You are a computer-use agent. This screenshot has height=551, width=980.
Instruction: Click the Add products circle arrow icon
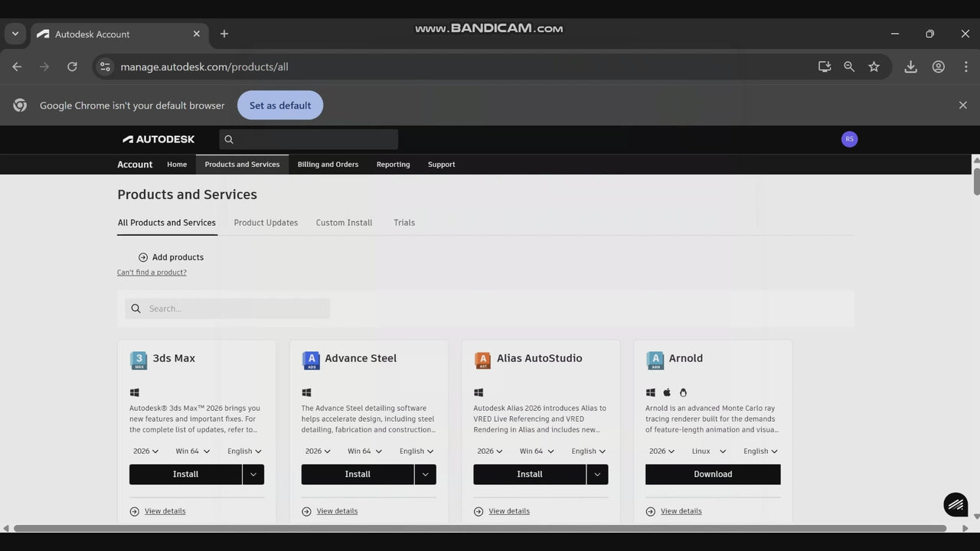[x=143, y=257]
